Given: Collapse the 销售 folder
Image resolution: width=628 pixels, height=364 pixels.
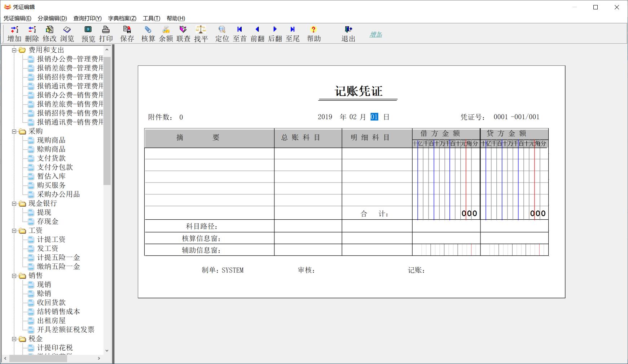Looking at the screenshot, I should tap(14, 276).
